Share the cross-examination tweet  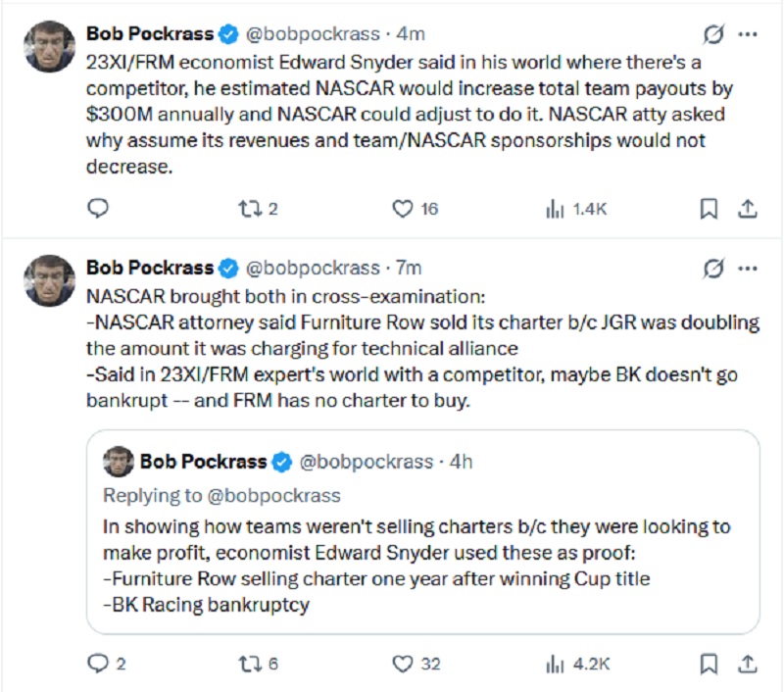[747, 664]
